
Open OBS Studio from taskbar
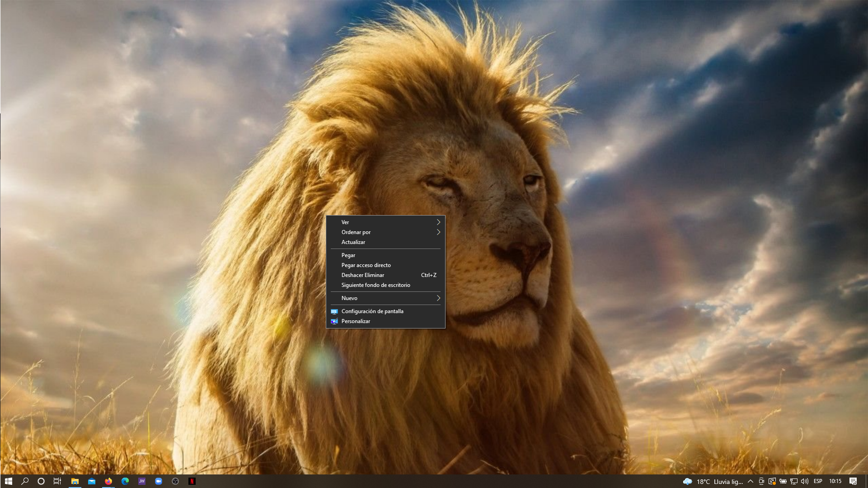click(175, 481)
